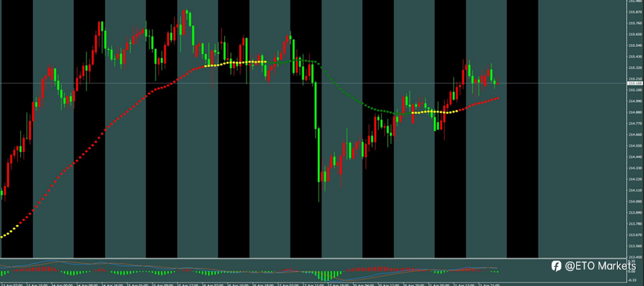Click the 214.000 price axis label
Viewport: 644px width, 286px height.
pyautogui.click(x=635, y=201)
